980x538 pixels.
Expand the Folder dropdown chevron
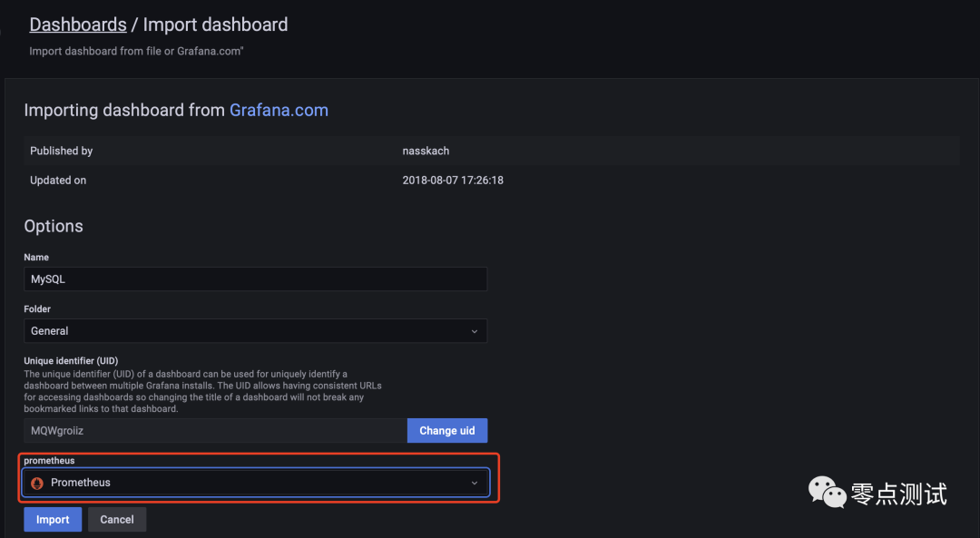(x=475, y=331)
